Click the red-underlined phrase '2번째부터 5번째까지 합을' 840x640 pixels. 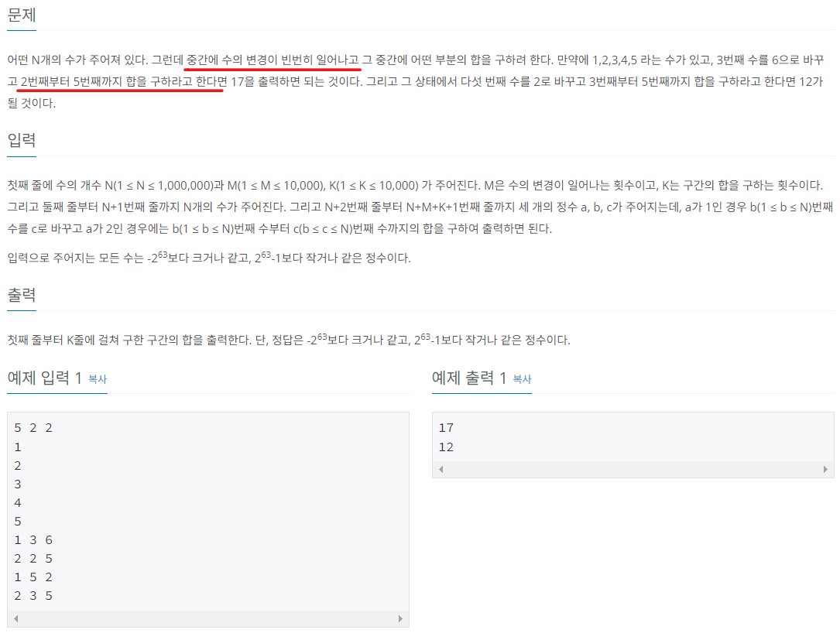tap(84, 81)
